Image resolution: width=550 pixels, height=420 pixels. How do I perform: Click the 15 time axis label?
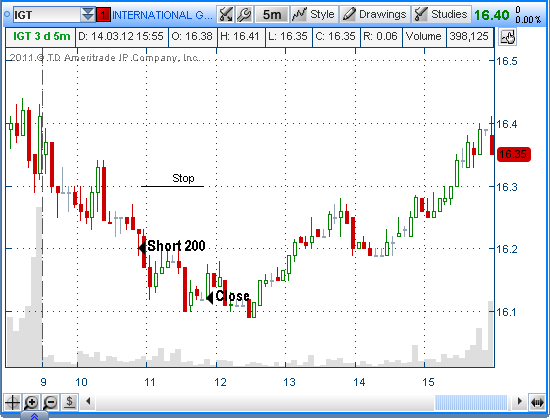(x=428, y=382)
